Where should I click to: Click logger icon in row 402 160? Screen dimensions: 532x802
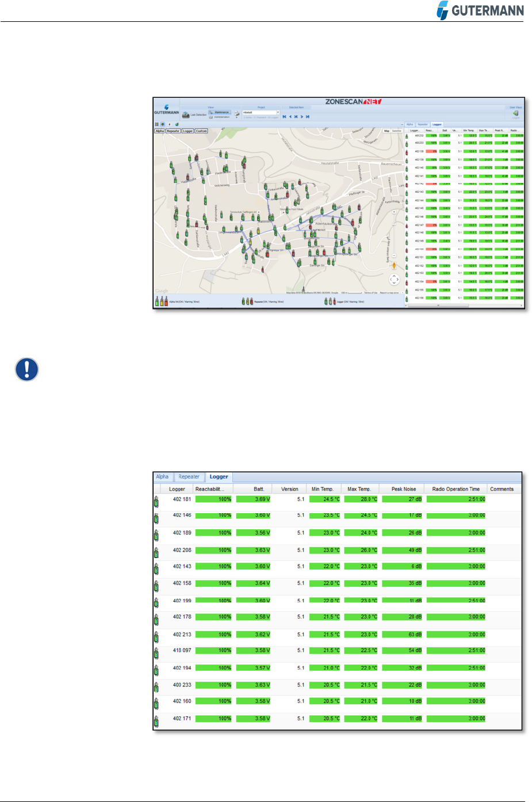(156, 704)
